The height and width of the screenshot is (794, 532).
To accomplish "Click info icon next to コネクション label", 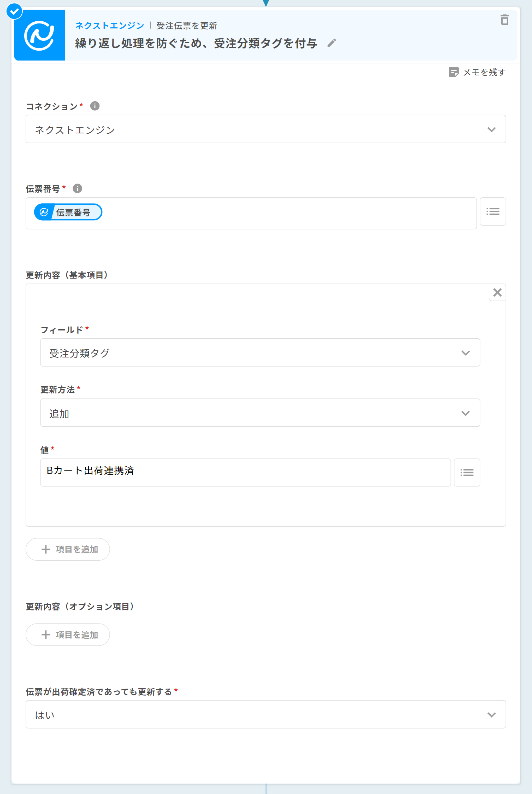I will (95, 106).
